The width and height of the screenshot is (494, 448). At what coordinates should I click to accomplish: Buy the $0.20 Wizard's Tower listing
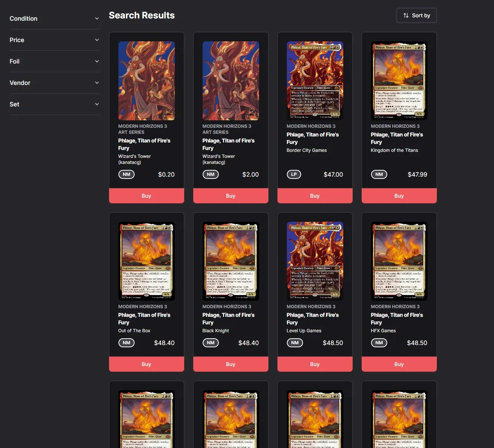tap(147, 196)
